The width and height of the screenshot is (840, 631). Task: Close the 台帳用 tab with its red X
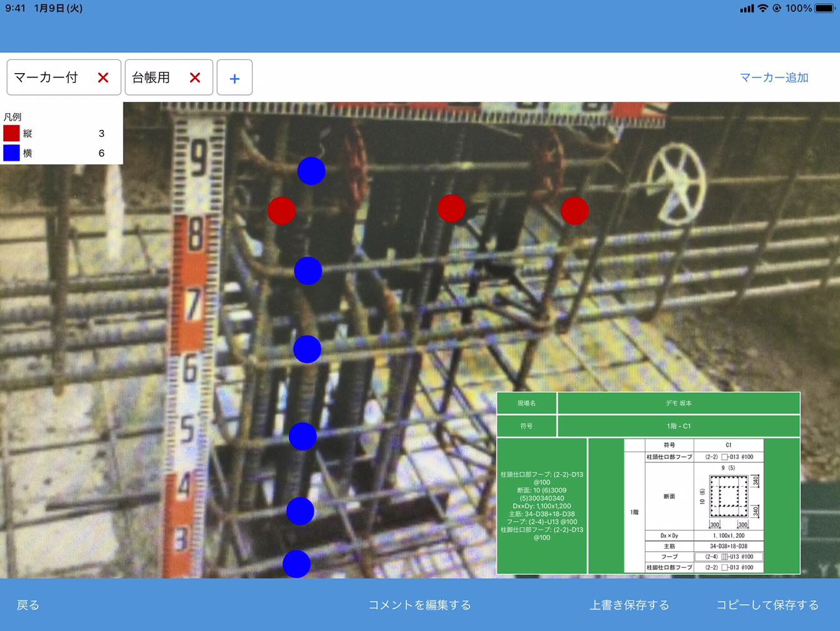click(195, 77)
